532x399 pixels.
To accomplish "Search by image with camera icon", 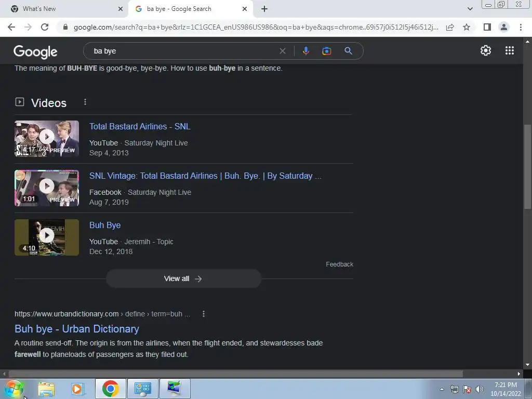I will pyautogui.click(x=326, y=51).
